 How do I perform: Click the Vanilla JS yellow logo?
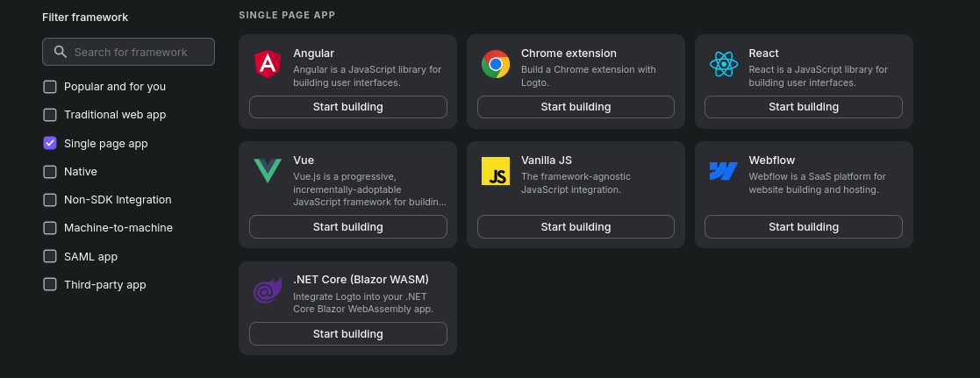point(495,171)
